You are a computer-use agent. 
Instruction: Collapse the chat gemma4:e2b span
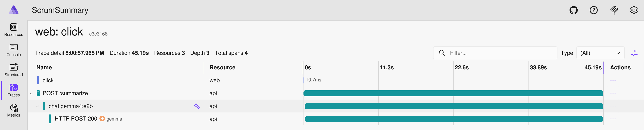pos(37,106)
